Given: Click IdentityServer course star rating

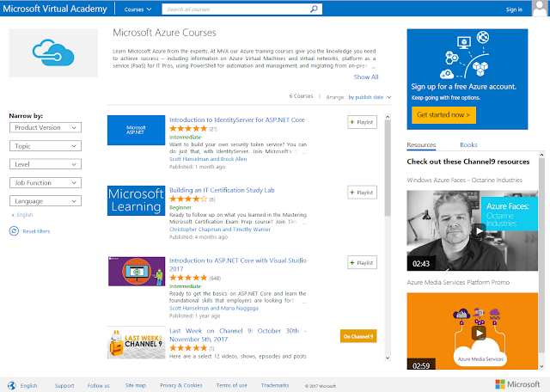Looking at the screenshot, I should tap(188, 129).
